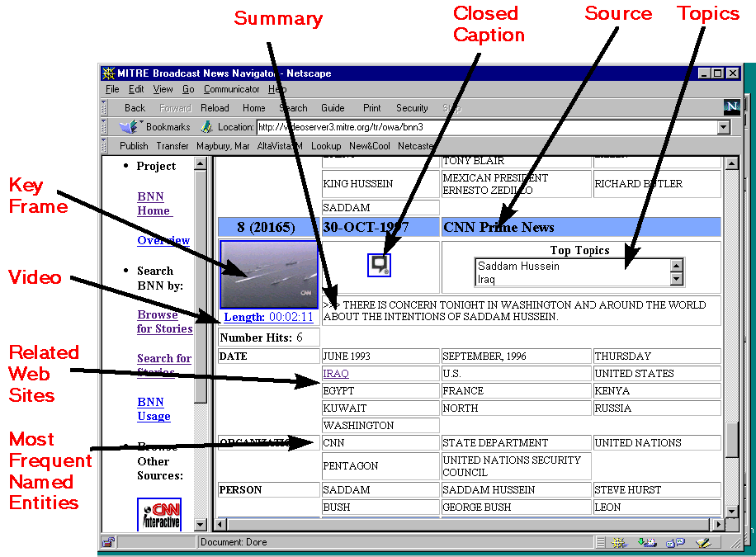Click the Home toolbar button

coord(253,108)
